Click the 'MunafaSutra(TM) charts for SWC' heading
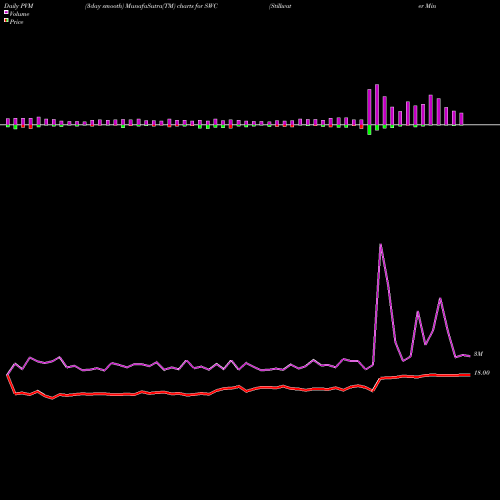 point(172,6)
